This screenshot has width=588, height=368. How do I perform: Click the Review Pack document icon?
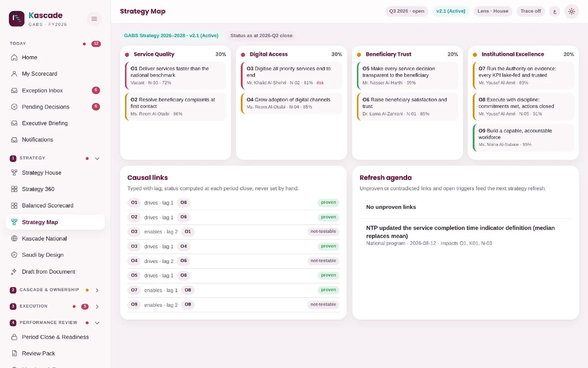point(14,353)
